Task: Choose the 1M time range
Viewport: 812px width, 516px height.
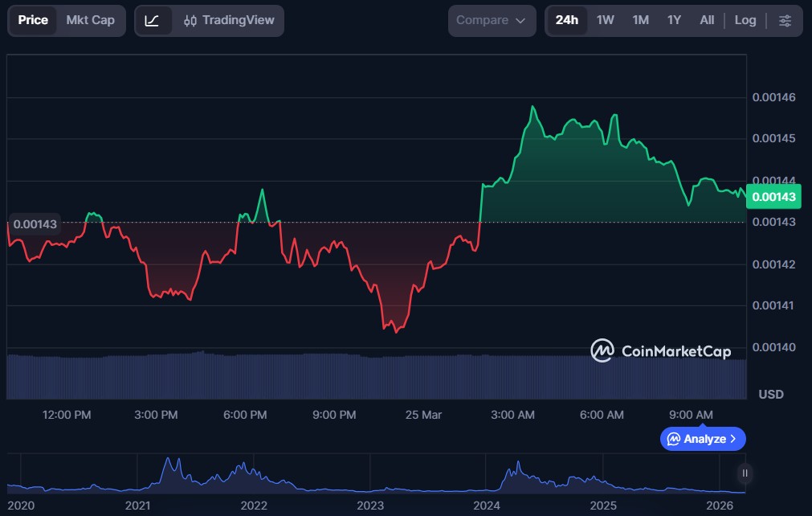Action: click(x=640, y=20)
